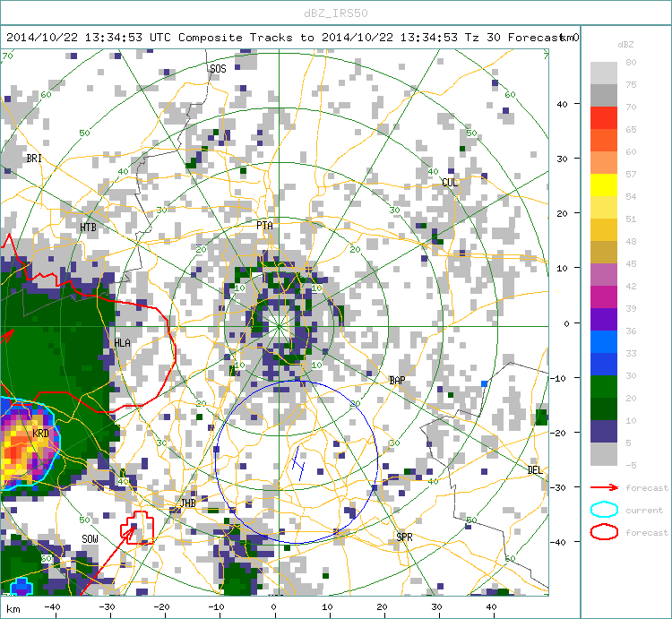The height and width of the screenshot is (619, 672).
Task: Click the CUL station label
Action: pos(450,183)
